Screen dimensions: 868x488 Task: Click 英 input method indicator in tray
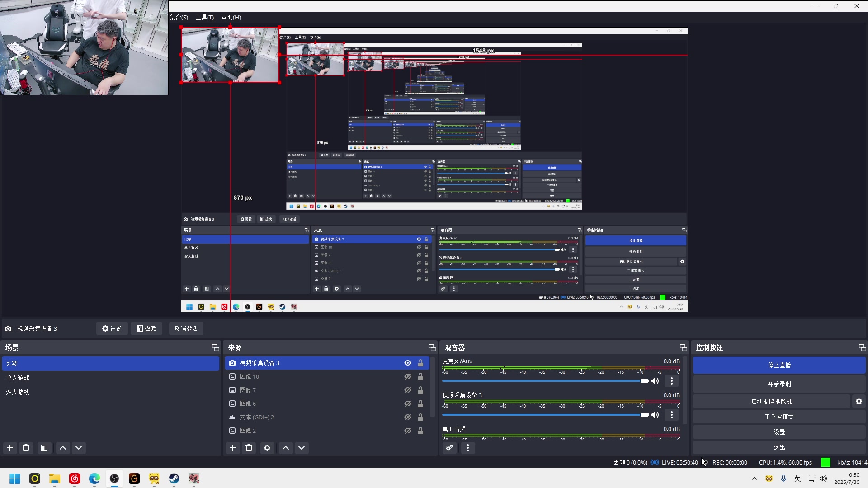[x=798, y=479]
